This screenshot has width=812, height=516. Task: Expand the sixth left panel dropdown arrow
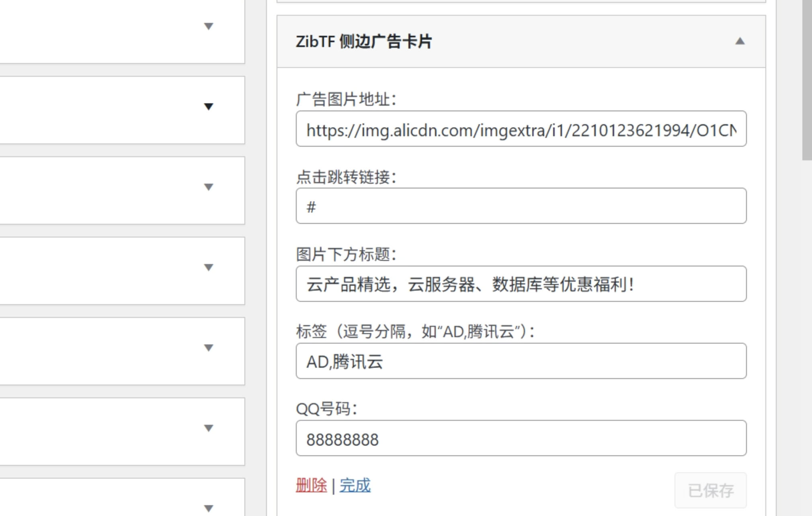click(x=208, y=428)
